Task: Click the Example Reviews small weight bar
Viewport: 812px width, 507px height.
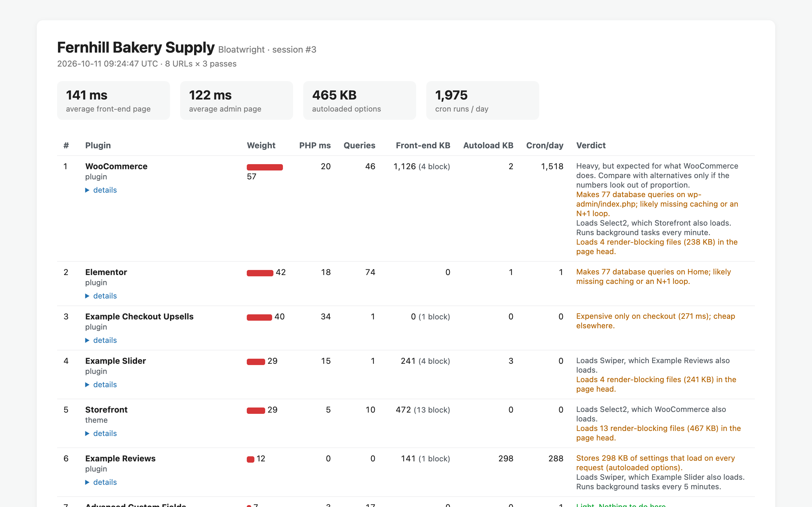Action: pyautogui.click(x=250, y=459)
